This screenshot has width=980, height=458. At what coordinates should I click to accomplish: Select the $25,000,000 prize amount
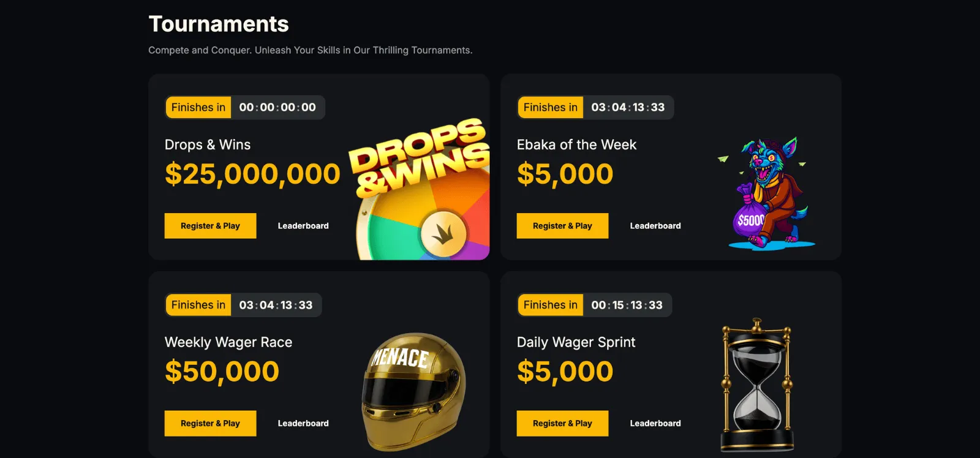tap(252, 175)
